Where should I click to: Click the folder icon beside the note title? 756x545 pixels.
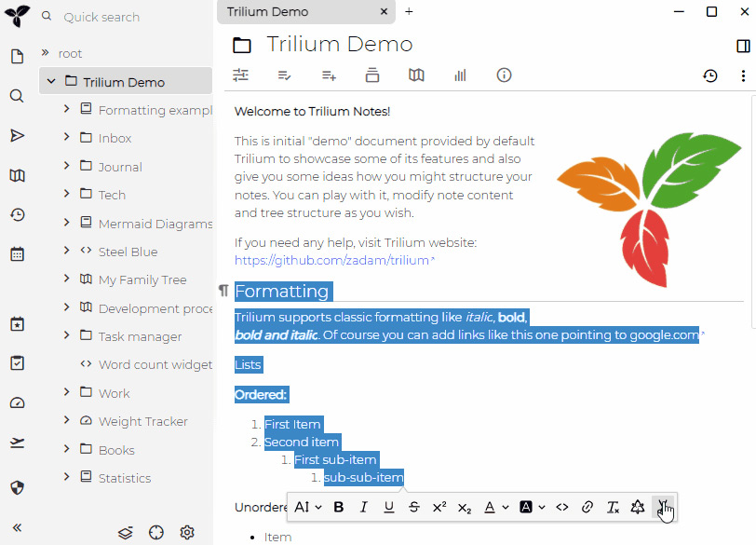242,46
